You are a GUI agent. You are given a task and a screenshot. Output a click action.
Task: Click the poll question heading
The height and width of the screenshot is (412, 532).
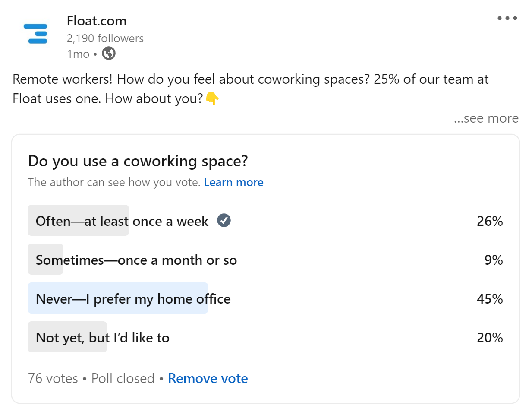pos(138,161)
